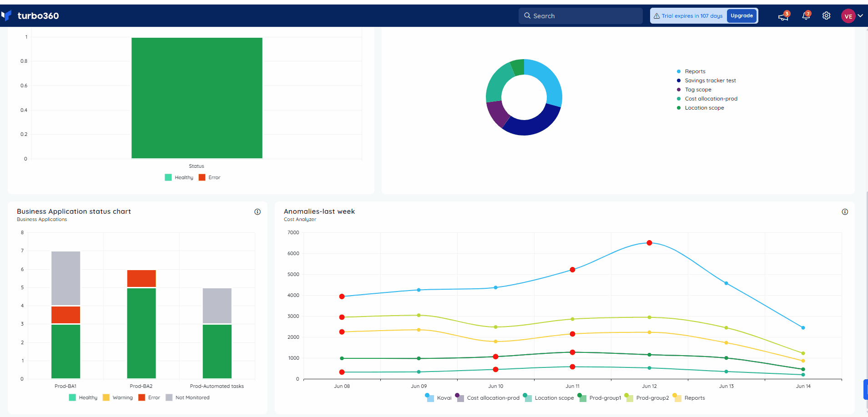868x417 pixels.
Task: Toggle Kovai series in anomalies legend
Action: tap(439, 398)
